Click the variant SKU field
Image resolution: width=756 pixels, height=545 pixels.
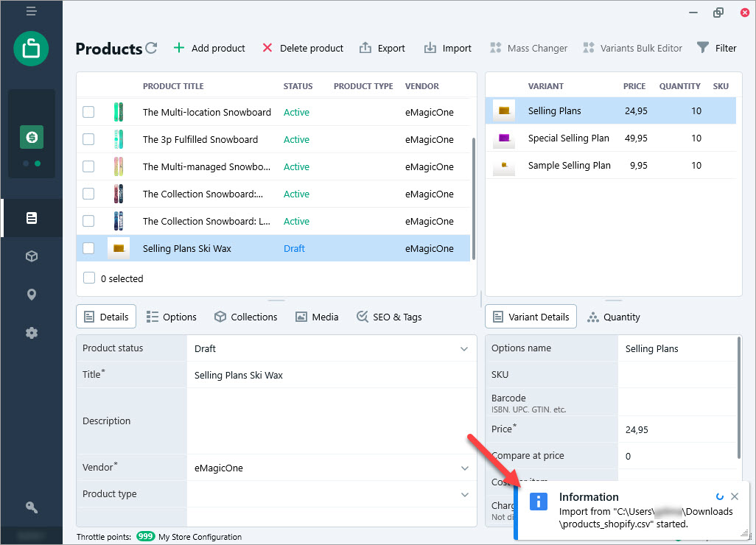pyautogui.click(x=677, y=375)
